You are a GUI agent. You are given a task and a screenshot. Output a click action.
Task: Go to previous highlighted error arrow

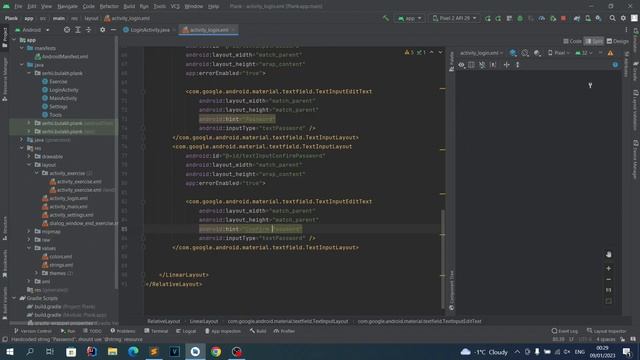(431, 52)
